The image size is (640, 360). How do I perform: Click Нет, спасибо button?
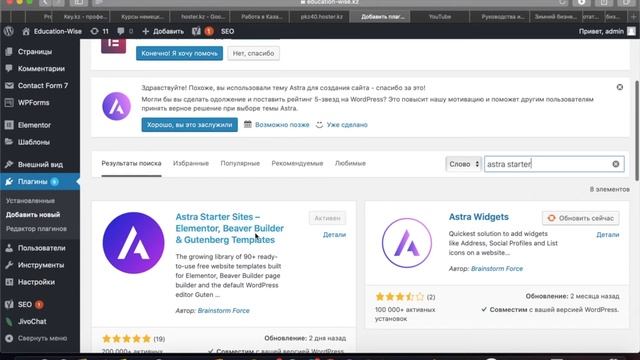pyautogui.click(x=253, y=53)
